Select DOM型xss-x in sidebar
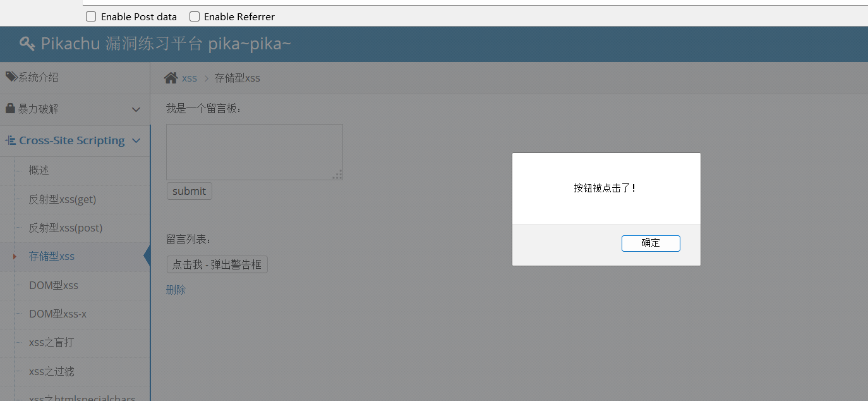 tap(58, 314)
